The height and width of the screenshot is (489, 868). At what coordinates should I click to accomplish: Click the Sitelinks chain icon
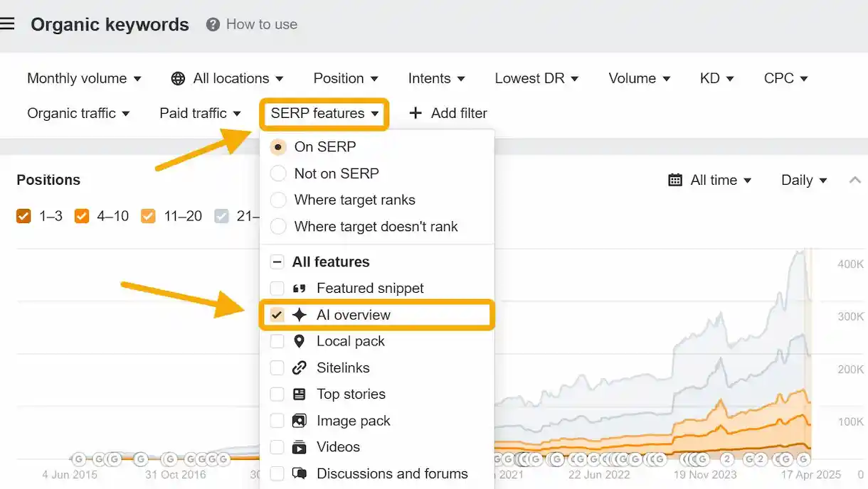click(300, 367)
